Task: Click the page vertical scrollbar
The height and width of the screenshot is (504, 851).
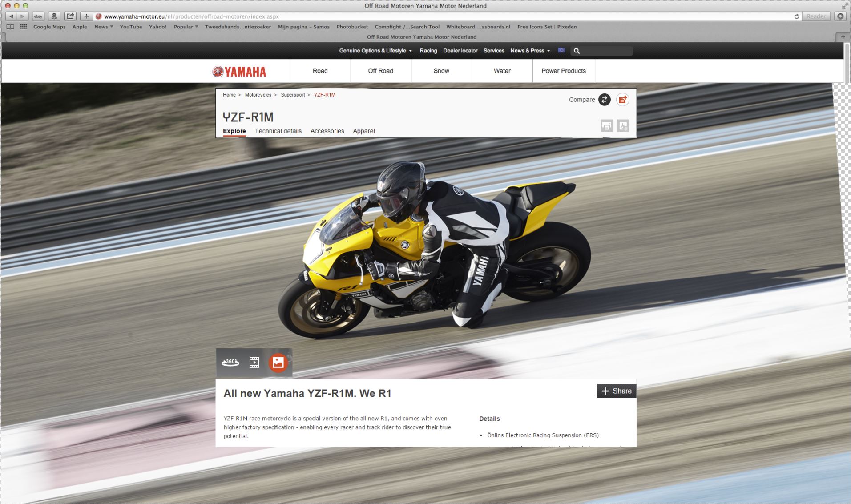Action: (x=847, y=62)
